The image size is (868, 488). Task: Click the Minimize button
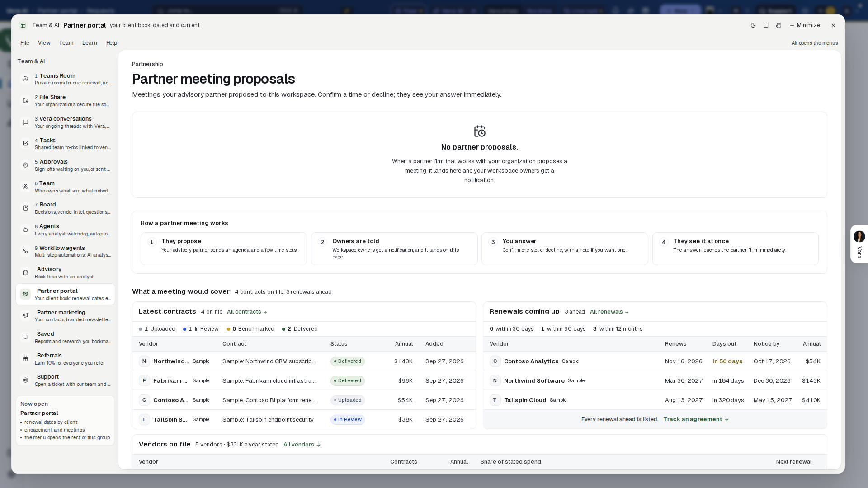(805, 25)
